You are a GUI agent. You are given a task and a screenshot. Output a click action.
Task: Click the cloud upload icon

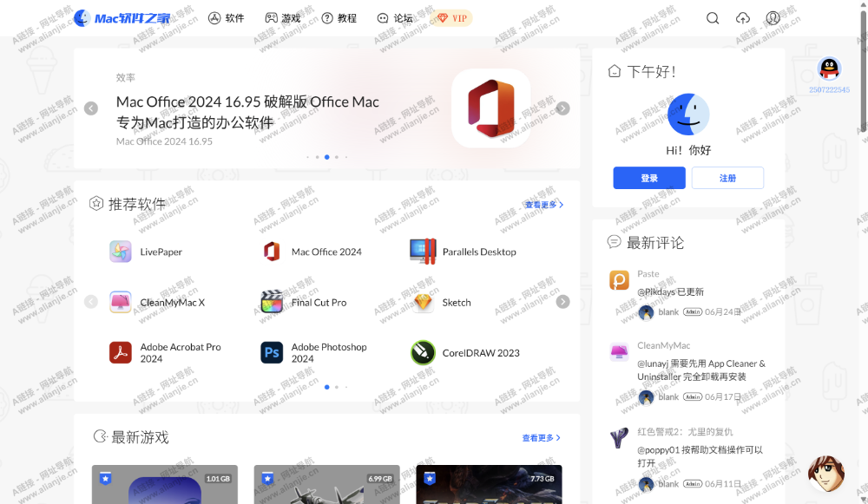click(742, 18)
